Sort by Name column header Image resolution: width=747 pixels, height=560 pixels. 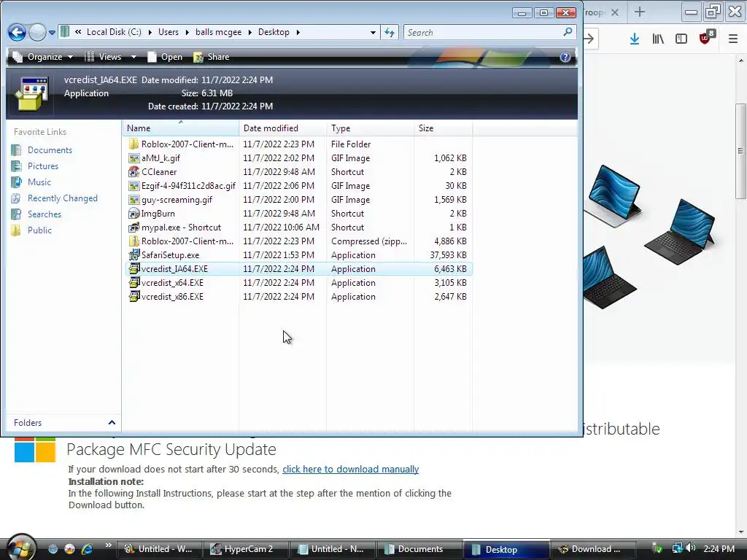(181, 128)
